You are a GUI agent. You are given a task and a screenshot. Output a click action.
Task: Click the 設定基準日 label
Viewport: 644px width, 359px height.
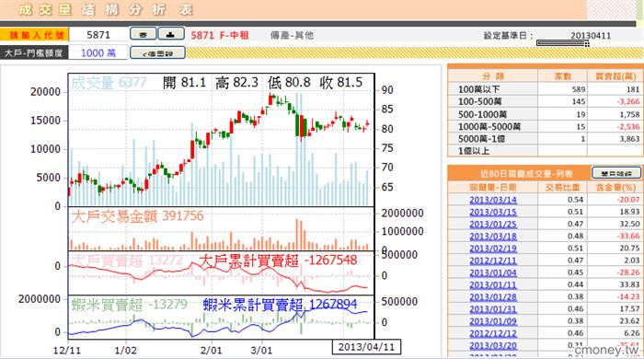pyautogui.click(x=508, y=36)
